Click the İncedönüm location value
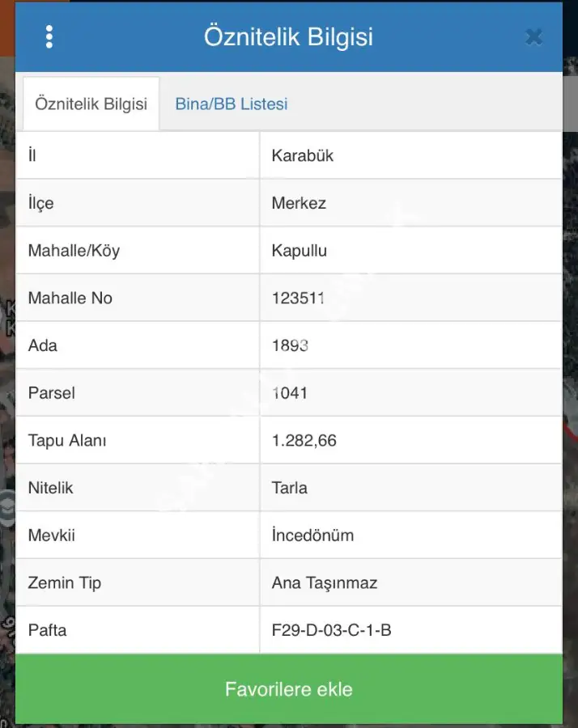Screen dimensions: 578x728 tap(312, 535)
